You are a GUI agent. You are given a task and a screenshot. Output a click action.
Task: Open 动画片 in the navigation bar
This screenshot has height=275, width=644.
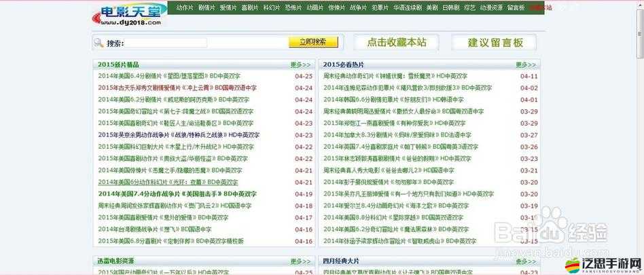pos(315,7)
